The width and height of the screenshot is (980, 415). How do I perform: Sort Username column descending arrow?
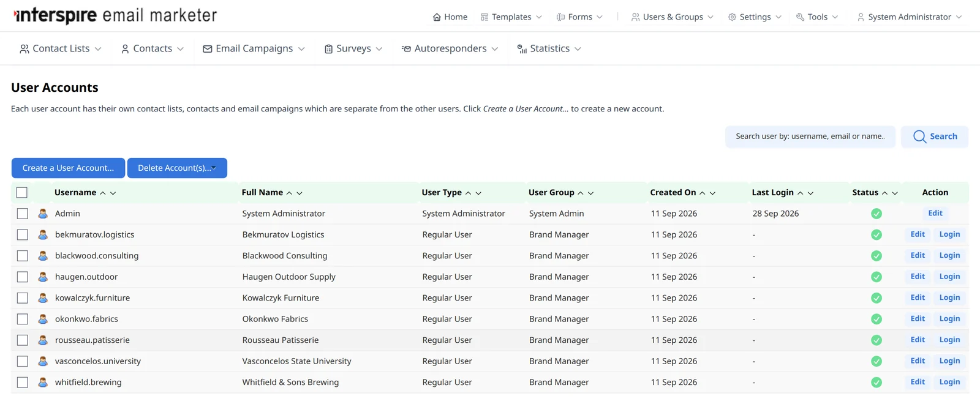(113, 193)
